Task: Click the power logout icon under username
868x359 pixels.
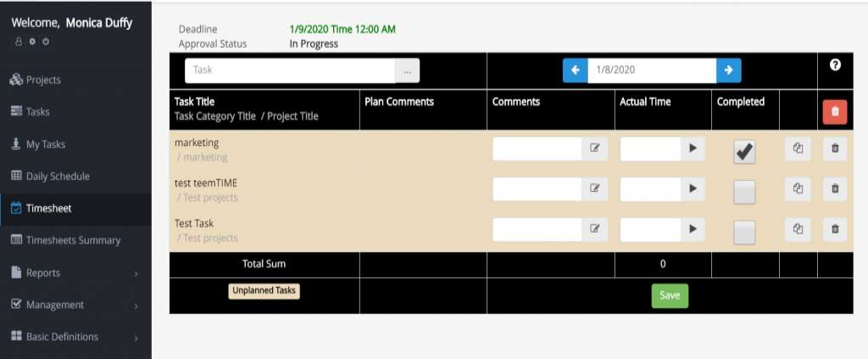Action: pos(47,42)
